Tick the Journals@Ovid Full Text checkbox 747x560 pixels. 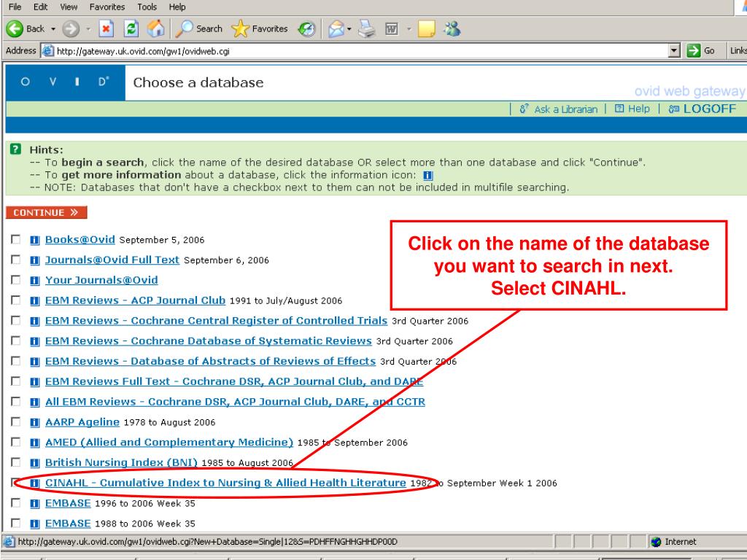[x=16, y=260]
